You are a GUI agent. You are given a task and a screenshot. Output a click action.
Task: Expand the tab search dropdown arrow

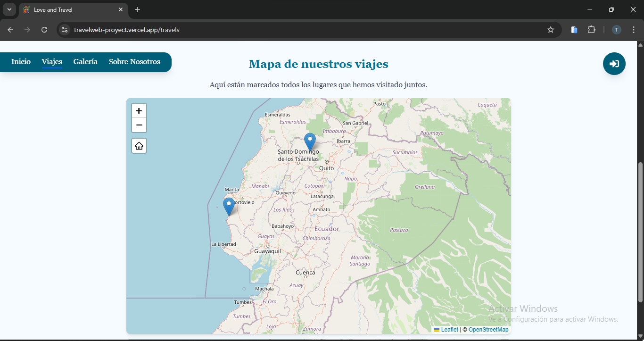click(x=9, y=9)
